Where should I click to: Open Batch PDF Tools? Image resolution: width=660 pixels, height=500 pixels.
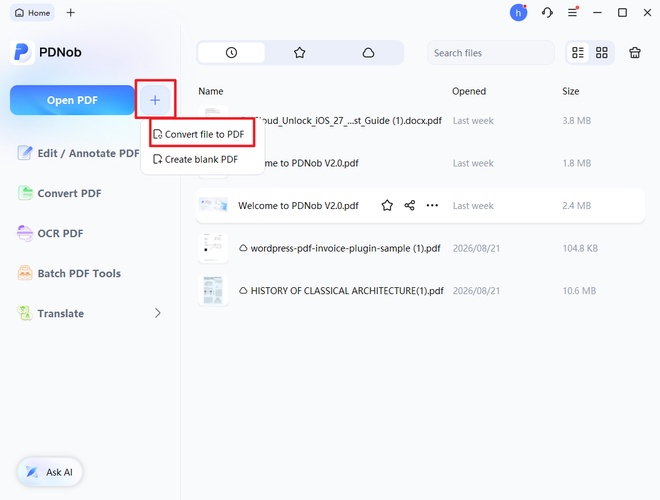pos(69,274)
